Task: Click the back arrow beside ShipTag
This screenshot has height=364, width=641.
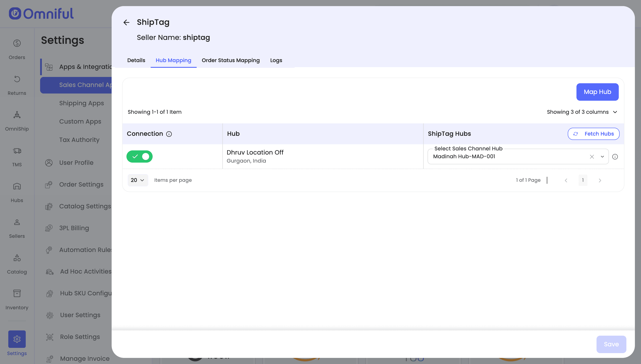Action: click(126, 22)
